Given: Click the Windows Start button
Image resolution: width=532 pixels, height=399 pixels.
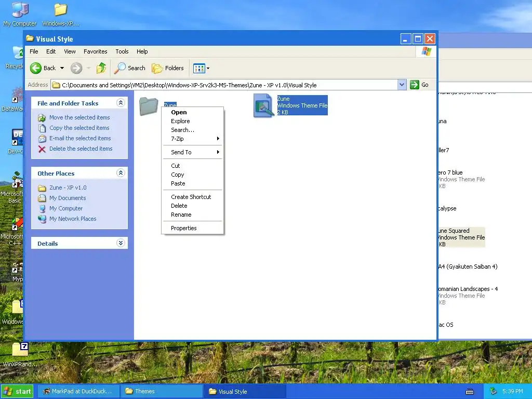Looking at the screenshot, I should [17, 392].
